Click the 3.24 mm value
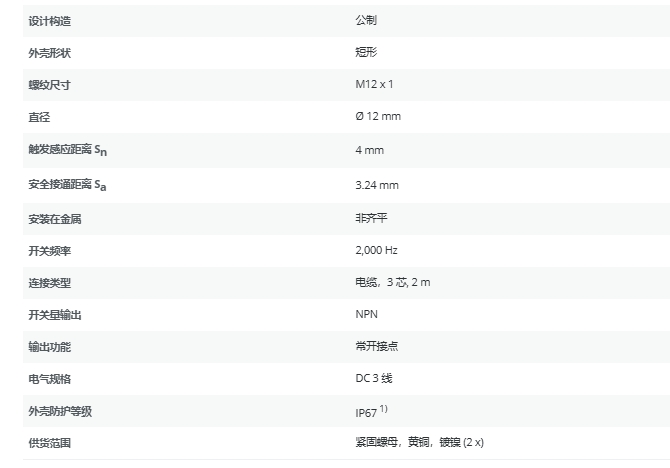This screenshot has width=670, height=468. (x=376, y=185)
